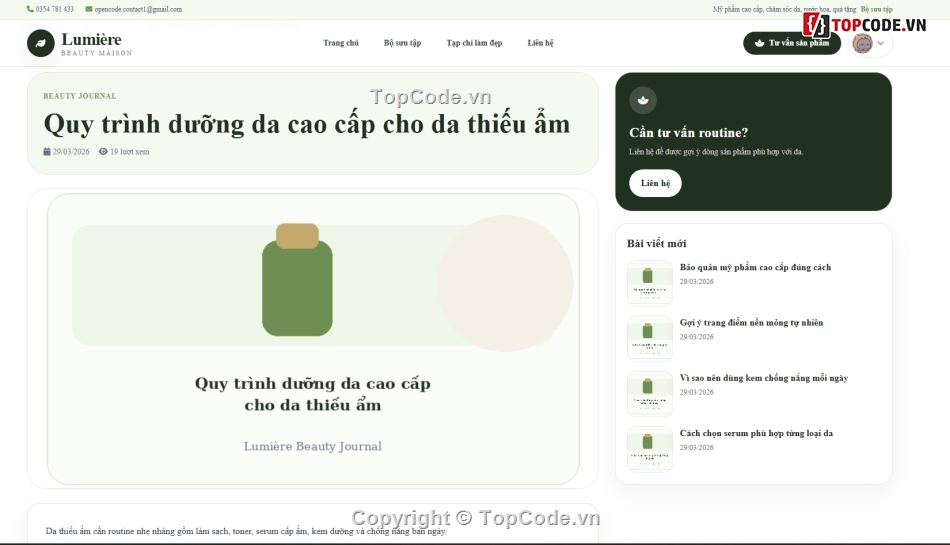Click the article paragraph starting Da thiếu ẩm
The width and height of the screenshot is (950, 545).
pos(246,531)
